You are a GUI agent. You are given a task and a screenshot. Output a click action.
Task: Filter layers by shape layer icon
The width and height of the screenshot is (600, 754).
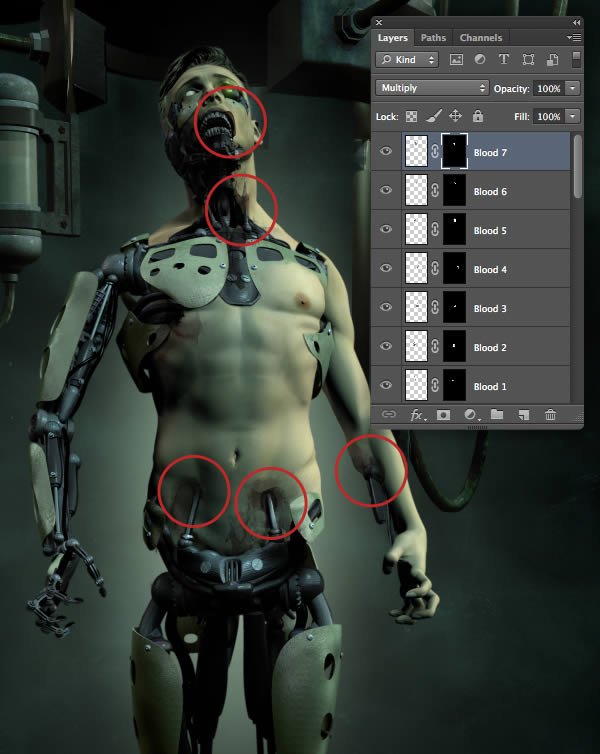(528, 60)
